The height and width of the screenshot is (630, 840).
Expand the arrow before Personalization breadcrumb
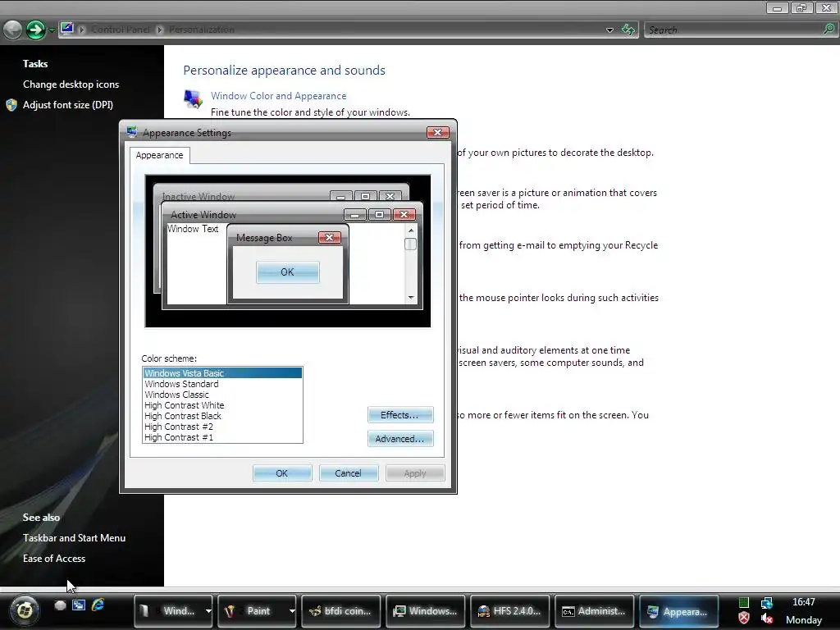(x=160, y=30)
